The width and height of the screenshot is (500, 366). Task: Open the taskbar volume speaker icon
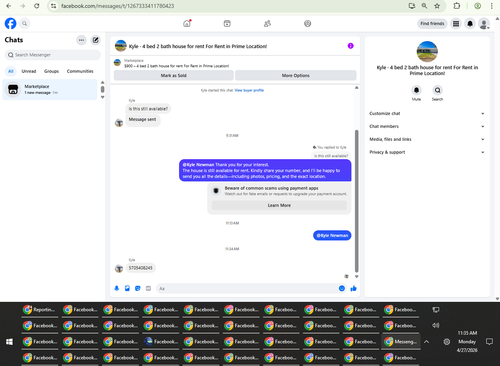[x=436, y=325]
